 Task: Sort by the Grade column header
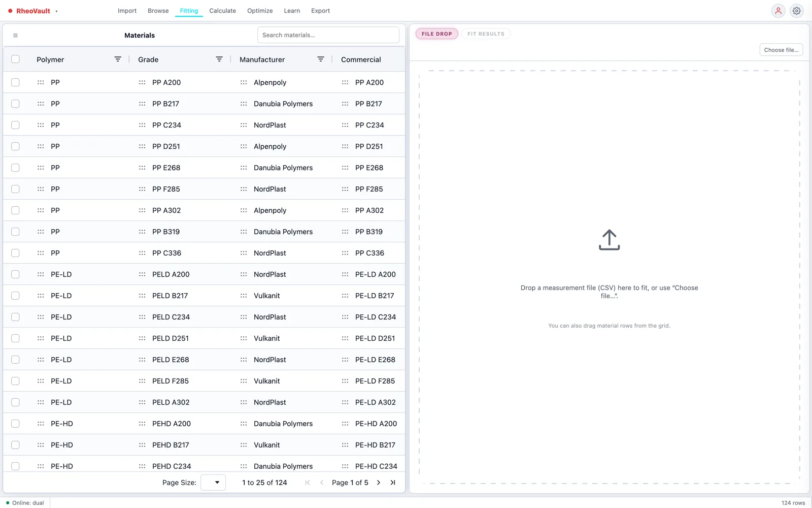(148, 59)
